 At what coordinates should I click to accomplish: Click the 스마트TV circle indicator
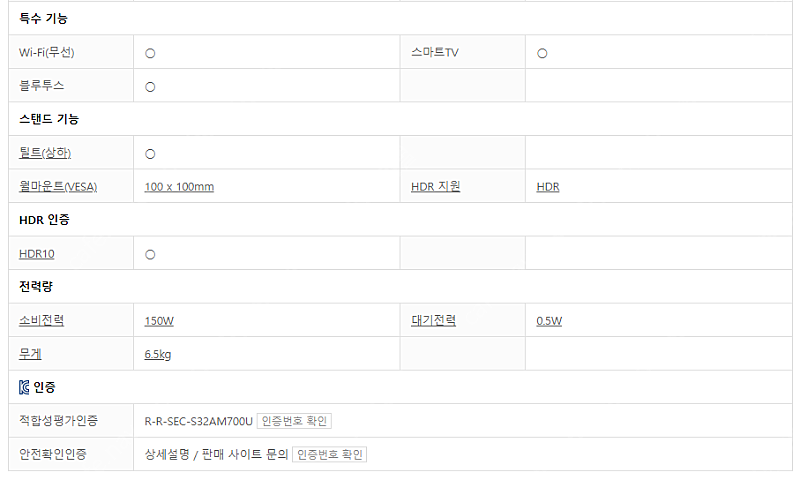click(542, 53)
